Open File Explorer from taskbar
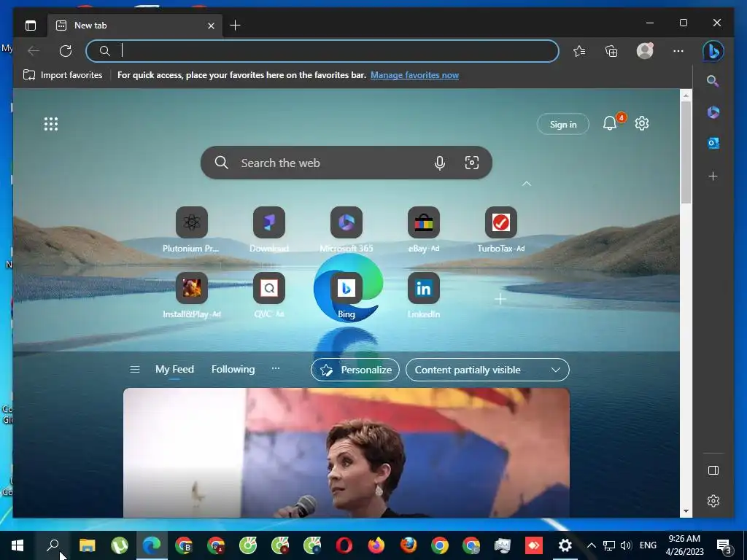 pyautogui.click(x=88, y=545)
